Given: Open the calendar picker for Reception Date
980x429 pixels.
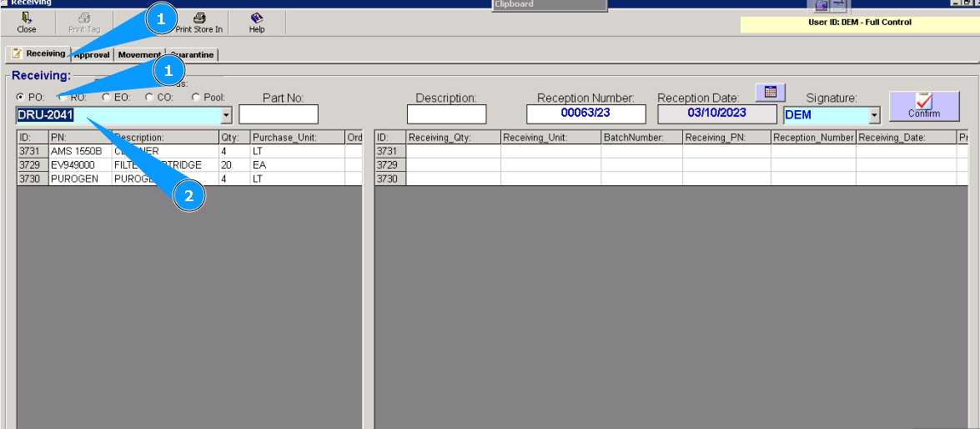Looking at the screenshot, I should tap(770, 92).
